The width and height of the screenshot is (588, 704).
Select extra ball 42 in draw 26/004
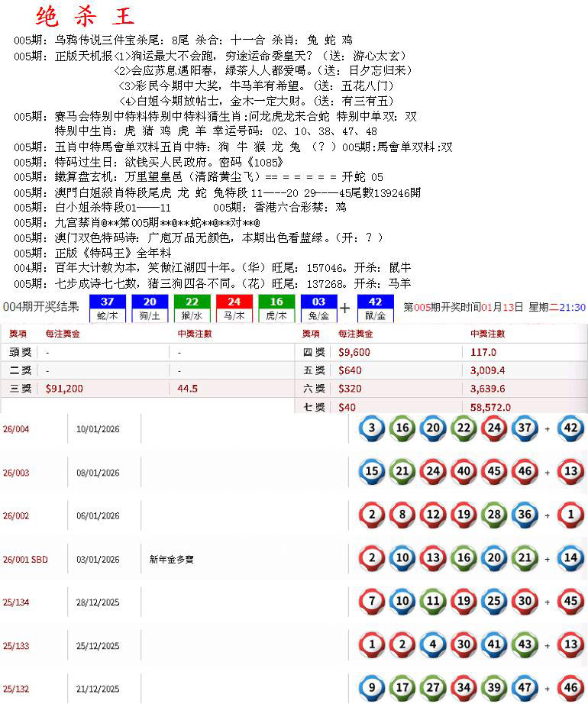tap(570, 428)
